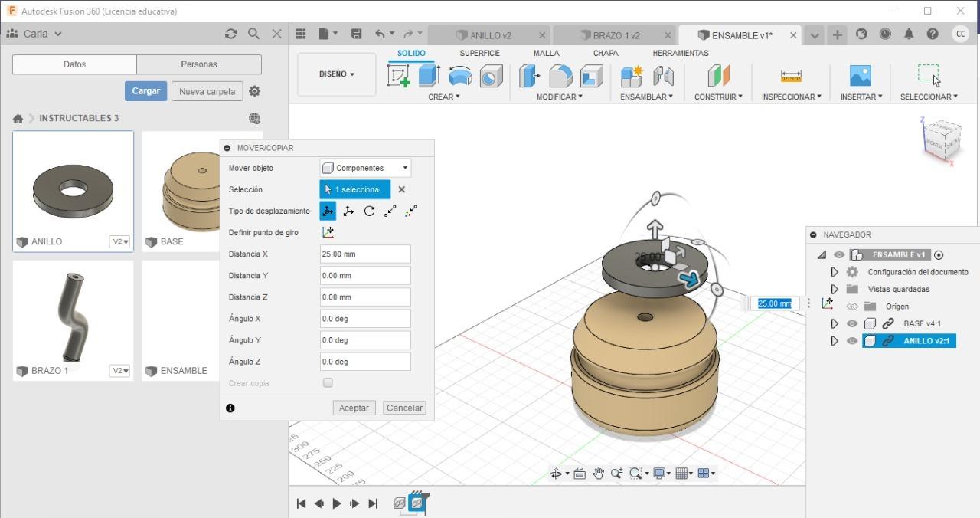The image size is (980, 518).
Task: Click the Save icon
Action: [x=356, y=34]
